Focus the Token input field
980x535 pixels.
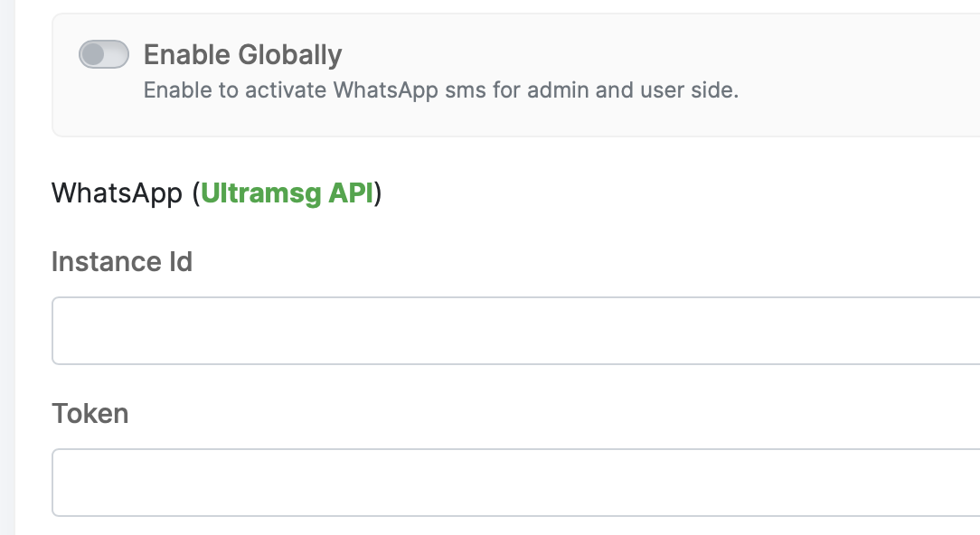pyautogui.click(x=515, y=483)
